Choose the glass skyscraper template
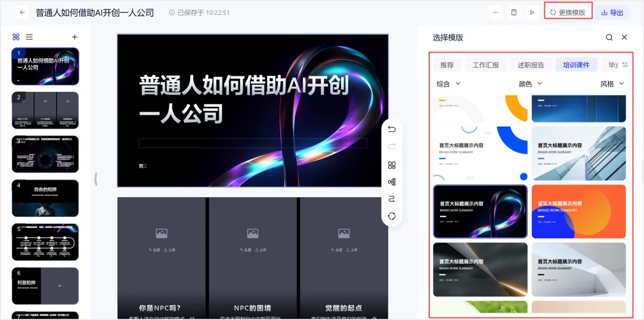 coord(578,153)
